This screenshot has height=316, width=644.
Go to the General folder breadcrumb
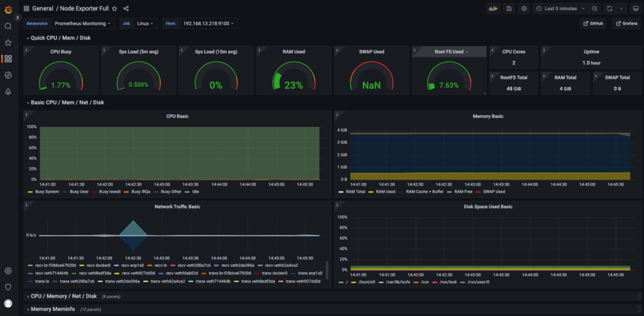[43, 8]
